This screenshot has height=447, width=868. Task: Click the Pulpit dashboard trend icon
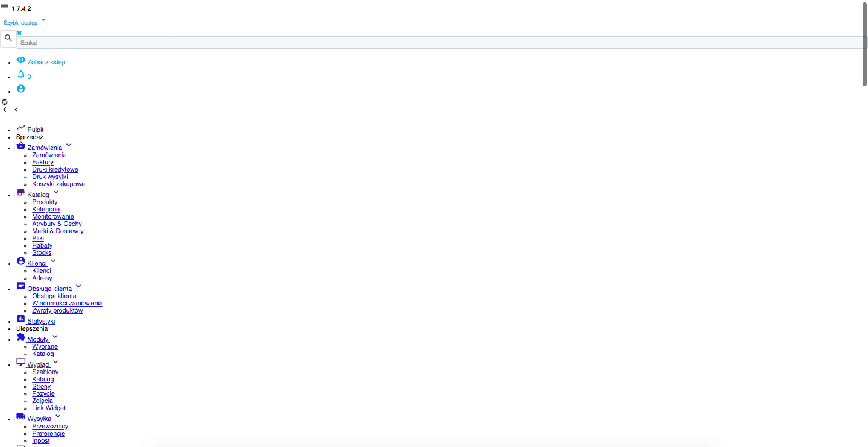pyautogui.click(x=21, y=127)
